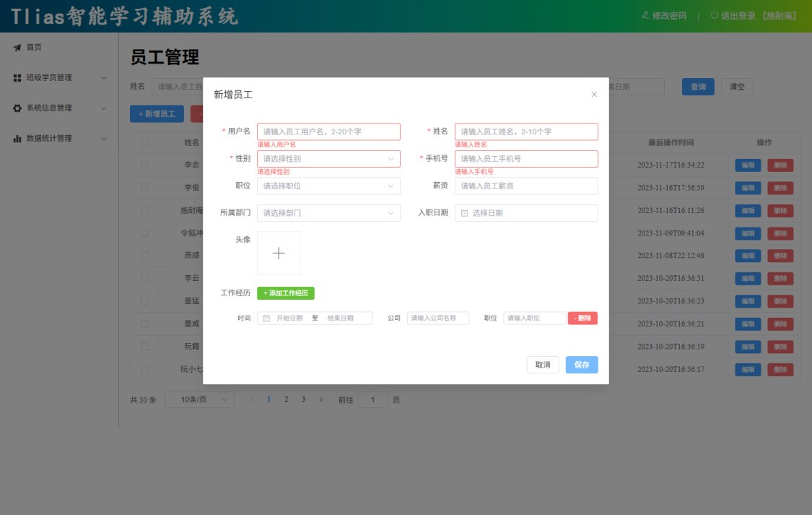This screenshot has height=515, width=812.
Task: Expand the 系统信息管理 sidebar menu
Action: [x=60, y=108]
